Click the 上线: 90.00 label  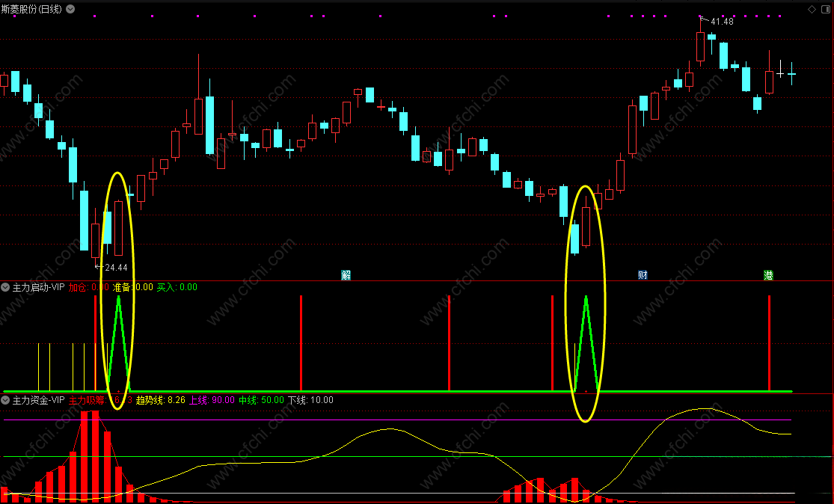tap(212, 400)
